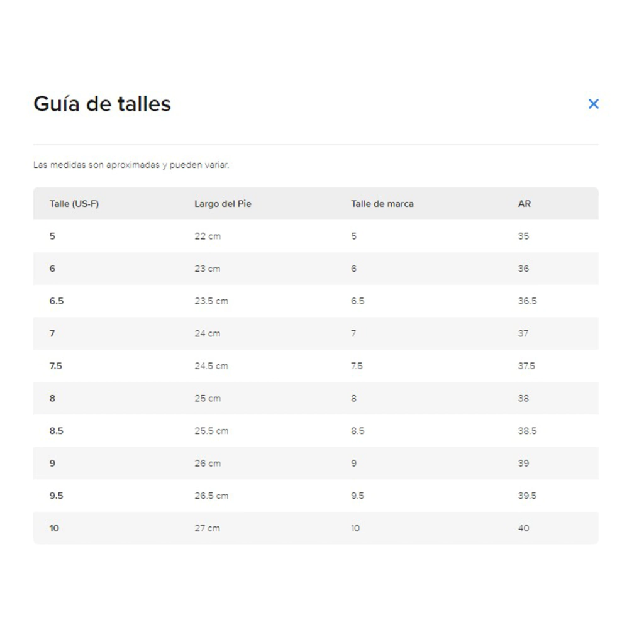This screenshot has width=644, height=644.
Task: Select the US-F size 5 row
Action: (x=52, y=236)
